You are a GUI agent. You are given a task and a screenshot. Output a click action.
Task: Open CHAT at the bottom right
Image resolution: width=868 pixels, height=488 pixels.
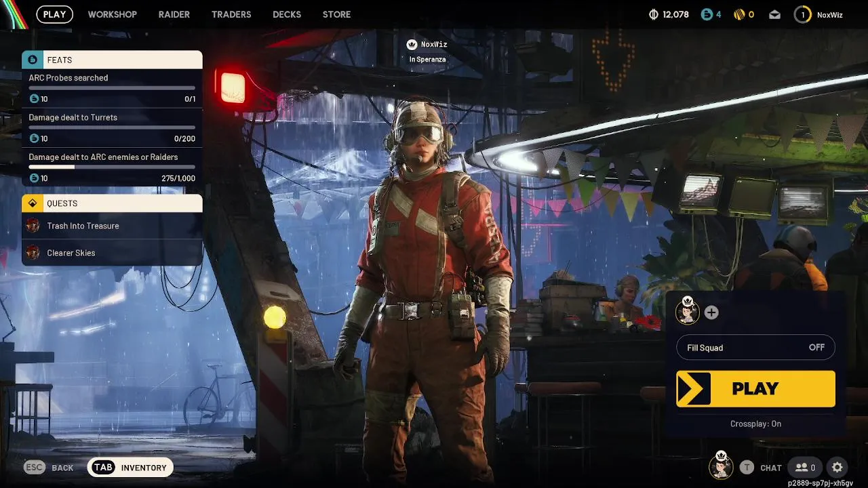(x=771, y=468)
